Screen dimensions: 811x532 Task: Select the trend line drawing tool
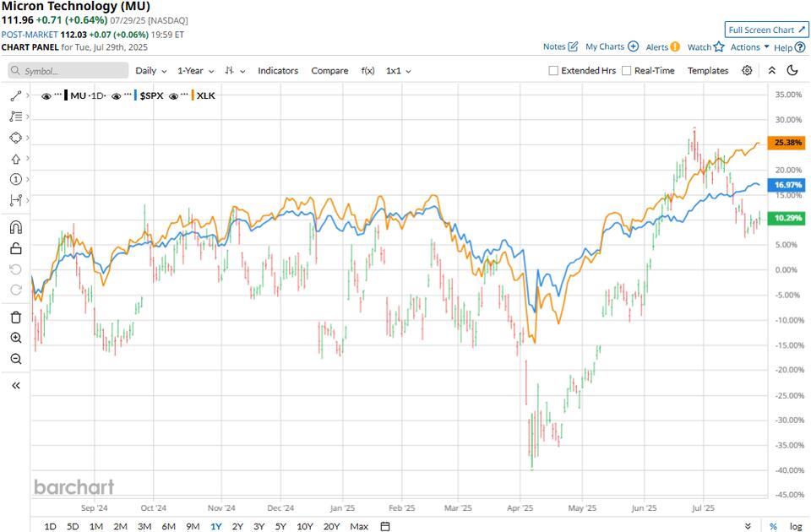15,95
